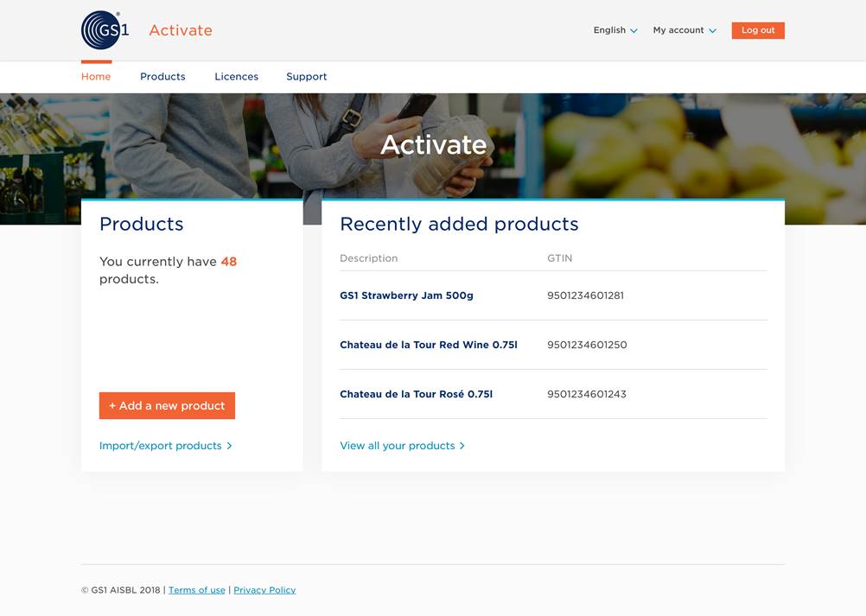Viewport: 866px width, 616px height.
Task: Click the GS1 AISBL 2018 copyright text
Action: click(x=121, y=590)
